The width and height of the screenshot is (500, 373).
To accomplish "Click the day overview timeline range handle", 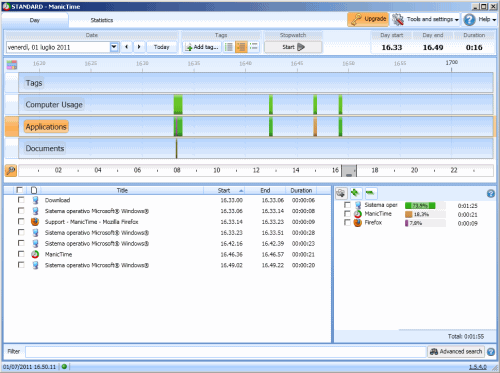I will point(349,171).
